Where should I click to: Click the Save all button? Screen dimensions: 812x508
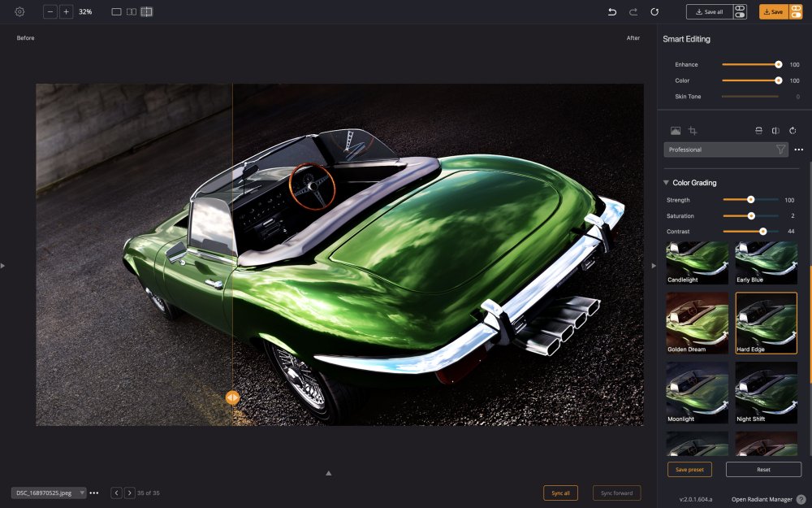(710, 11)
